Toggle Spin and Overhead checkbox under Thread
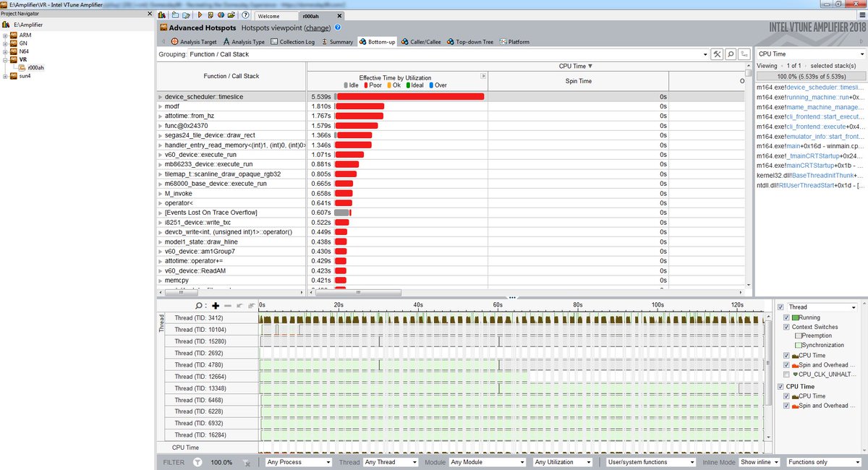Screen dimensions: 868x470 (x=788, y=365)
